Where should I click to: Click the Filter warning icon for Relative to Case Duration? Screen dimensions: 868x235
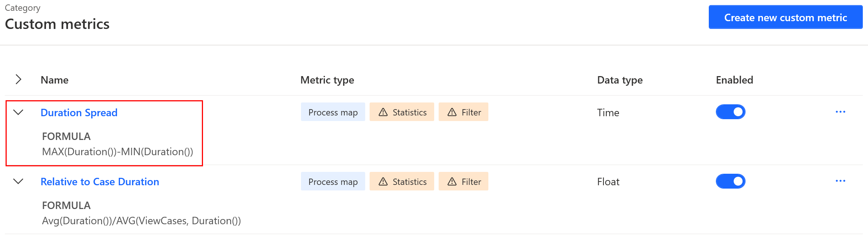[x=452, y=181]
